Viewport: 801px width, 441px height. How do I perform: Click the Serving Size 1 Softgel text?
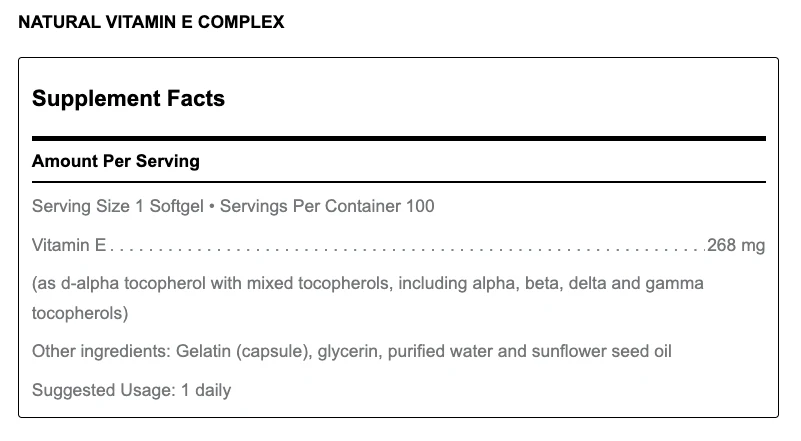(117, 206)
